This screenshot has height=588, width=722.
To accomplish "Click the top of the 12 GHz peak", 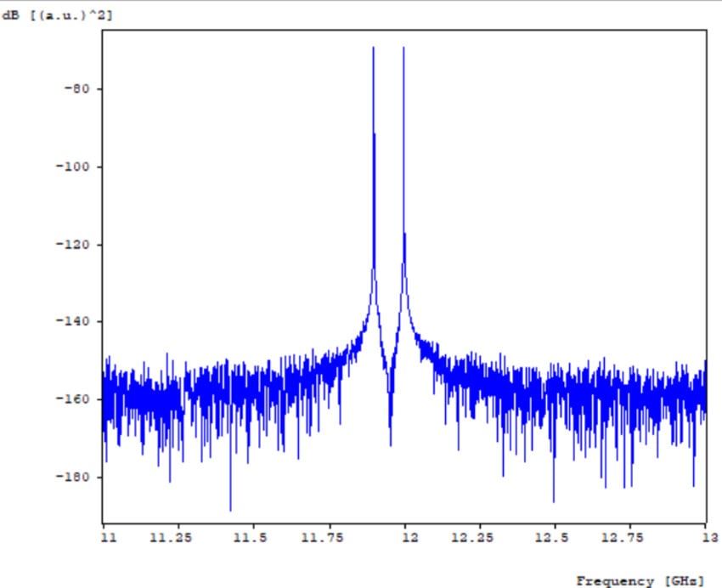I will pyautogui.click(x=403, y=48).
